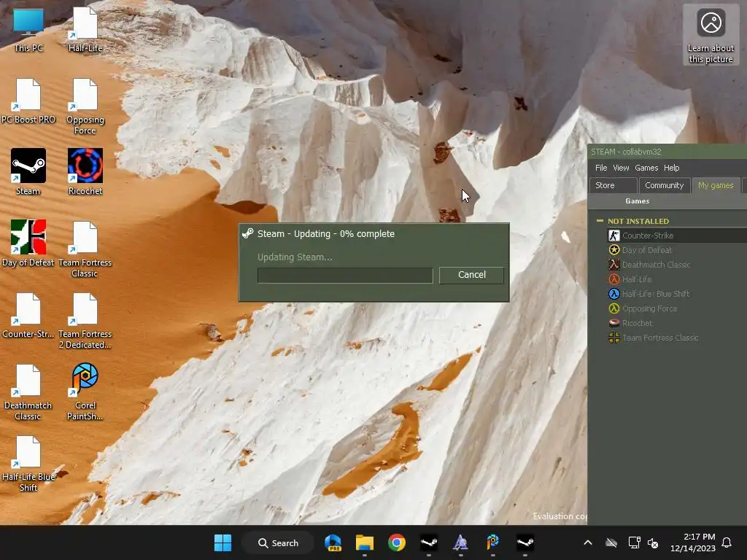Screen dimensions: 747x560
Task: Open the View menu in Steam
Action: (621, 168)
